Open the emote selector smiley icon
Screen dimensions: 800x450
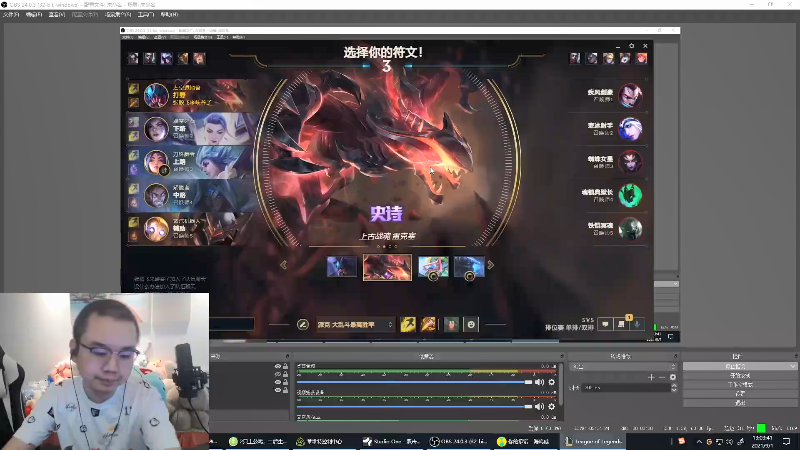[x=471, y=324]
